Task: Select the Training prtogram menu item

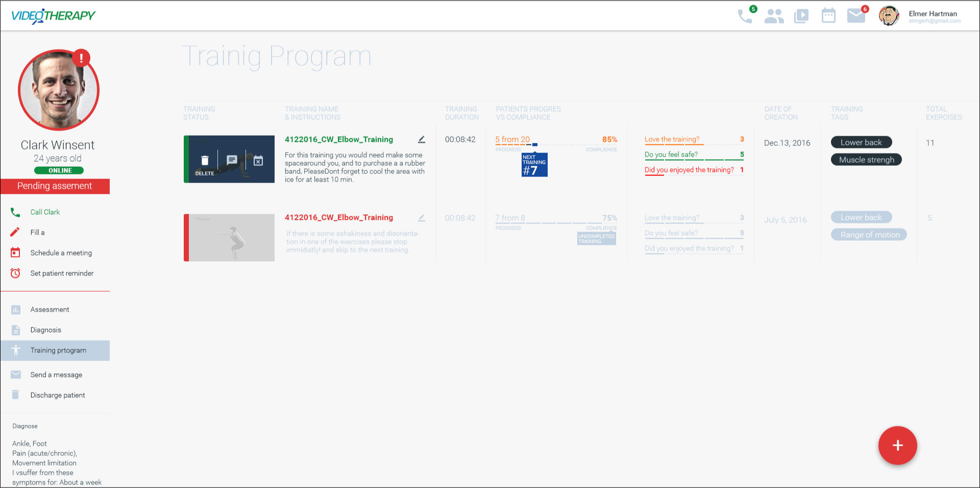Action: coord(55,350)
